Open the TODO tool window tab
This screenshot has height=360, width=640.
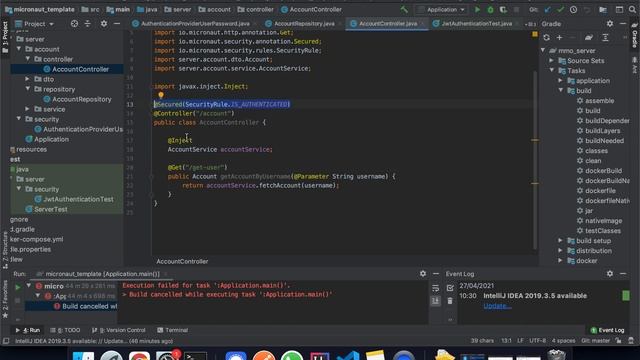(x=65, y=330)
